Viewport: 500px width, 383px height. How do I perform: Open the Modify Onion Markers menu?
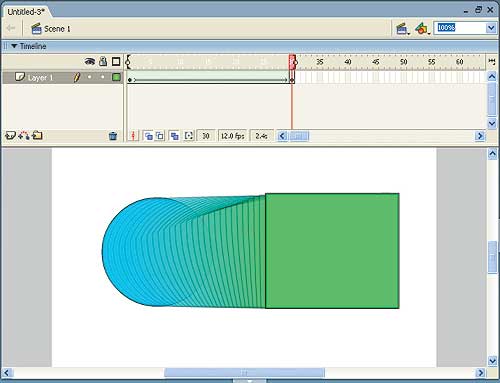pos(189,136)
